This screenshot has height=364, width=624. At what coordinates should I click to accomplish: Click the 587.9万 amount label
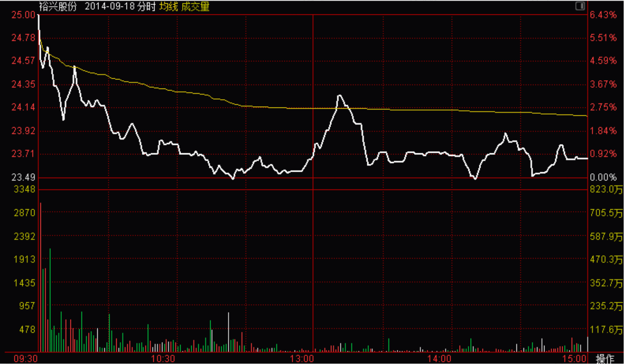607,236
